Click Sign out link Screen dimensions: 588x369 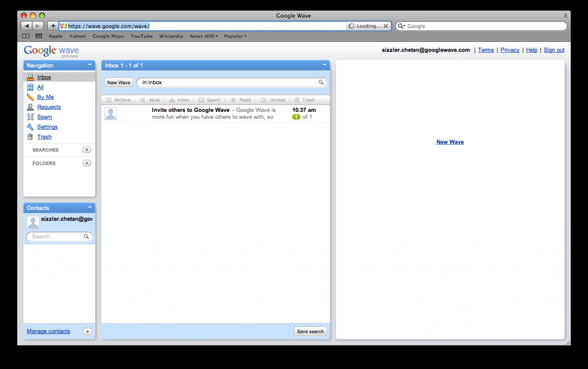click(x=554, y=50)
